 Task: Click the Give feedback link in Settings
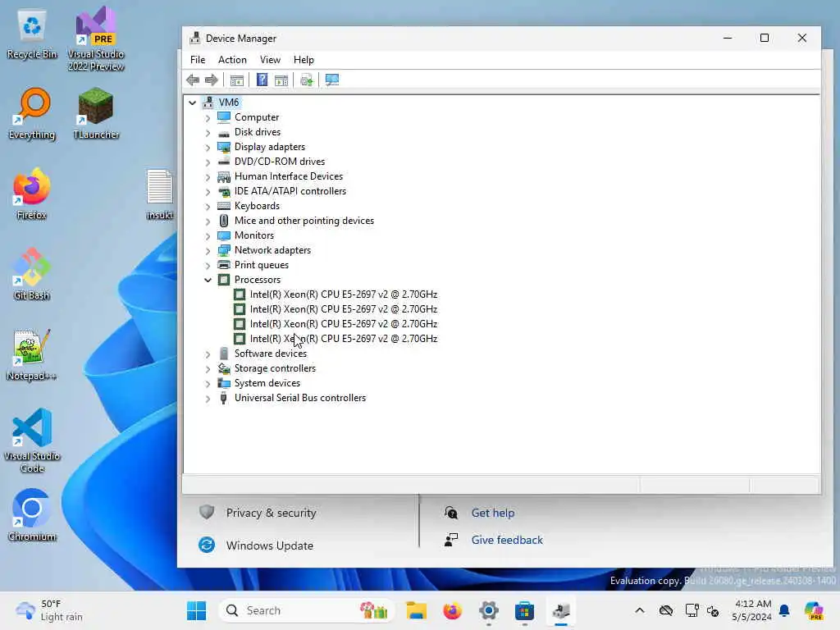click(507, 540)
